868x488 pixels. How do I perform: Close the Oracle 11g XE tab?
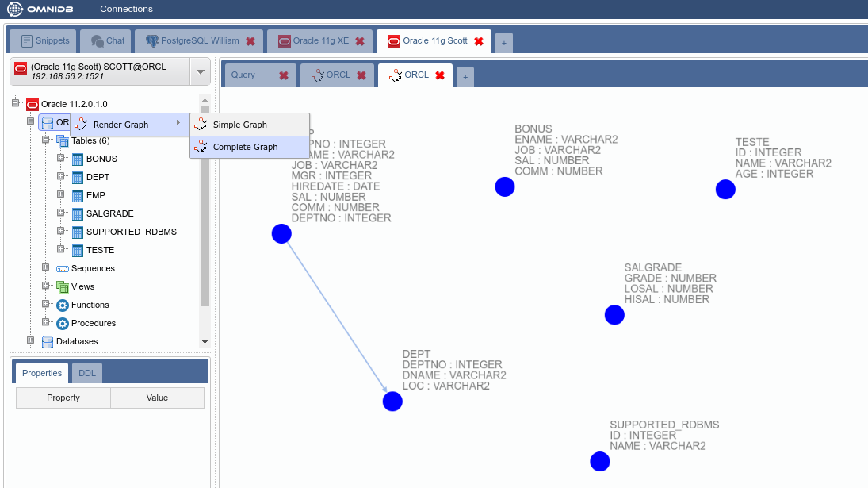tap(359, 41)
